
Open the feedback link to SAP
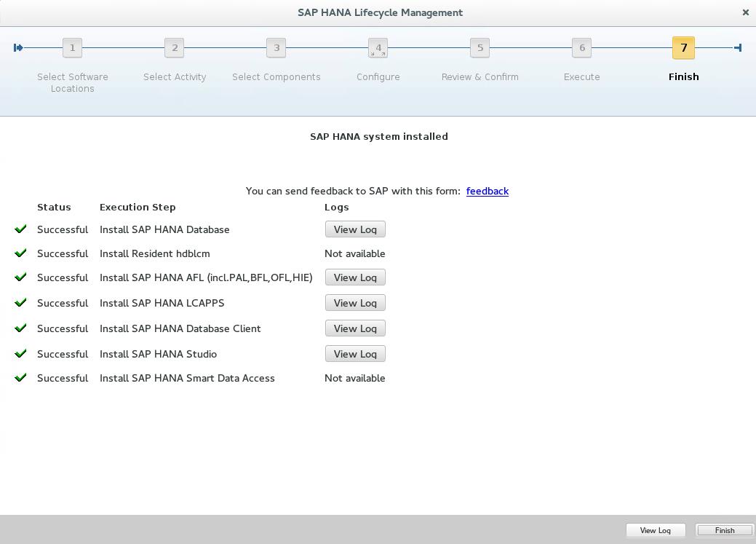point(488,191)
